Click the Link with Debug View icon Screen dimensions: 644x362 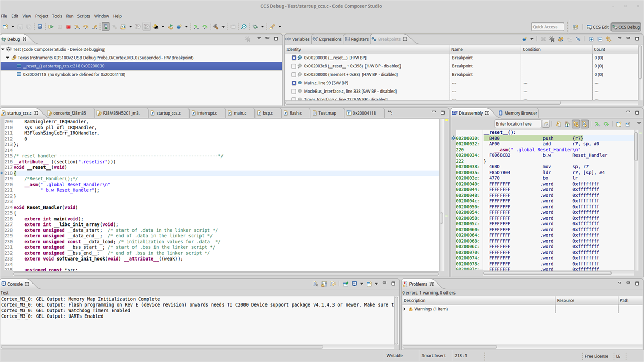coord(608,39)
